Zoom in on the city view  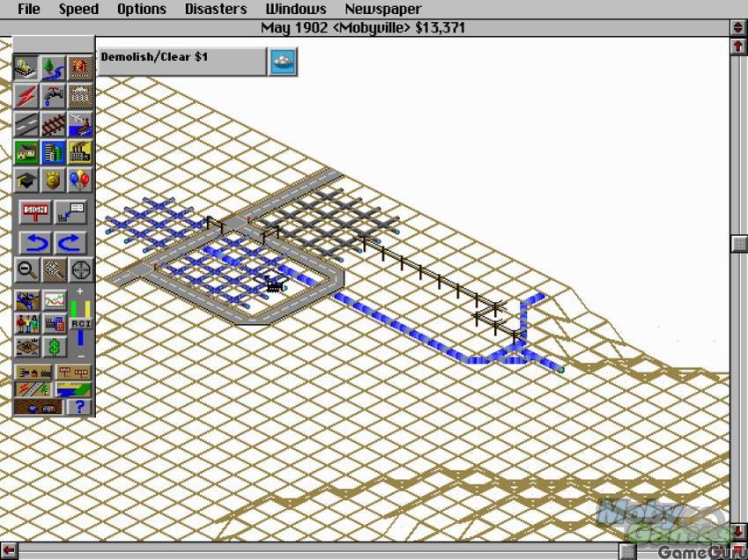(x=53, y=270)
